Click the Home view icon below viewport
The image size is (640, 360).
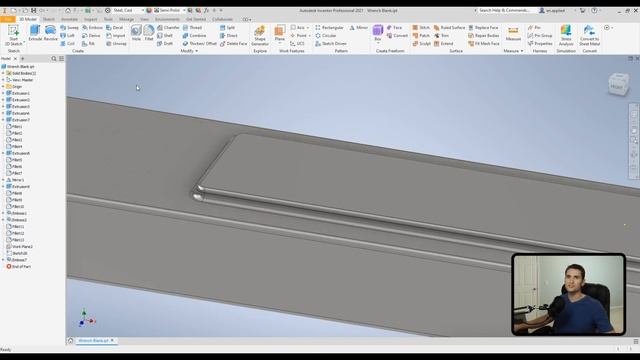point(70,340)
